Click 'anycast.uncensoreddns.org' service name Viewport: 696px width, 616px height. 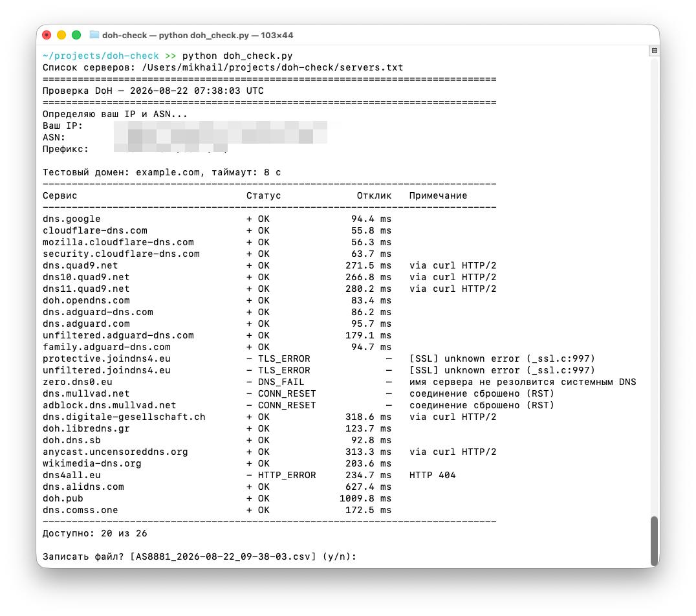point(115,452)
